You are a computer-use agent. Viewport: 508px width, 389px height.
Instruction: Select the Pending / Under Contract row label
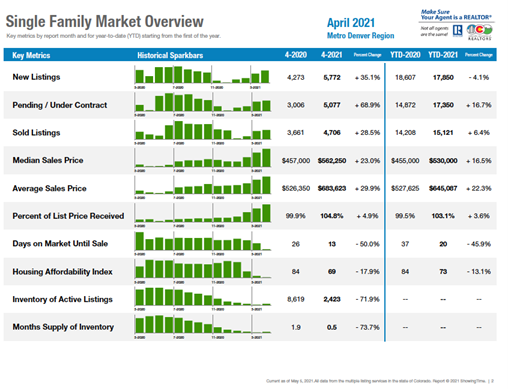60,105
